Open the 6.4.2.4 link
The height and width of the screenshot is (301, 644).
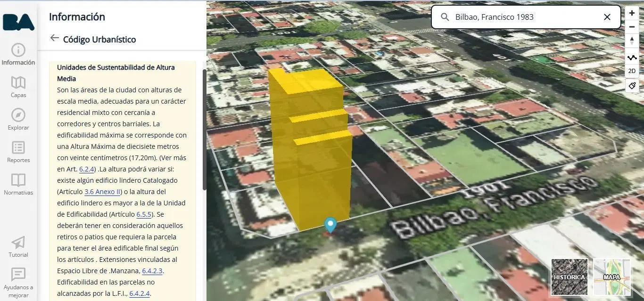coord(140,293)
